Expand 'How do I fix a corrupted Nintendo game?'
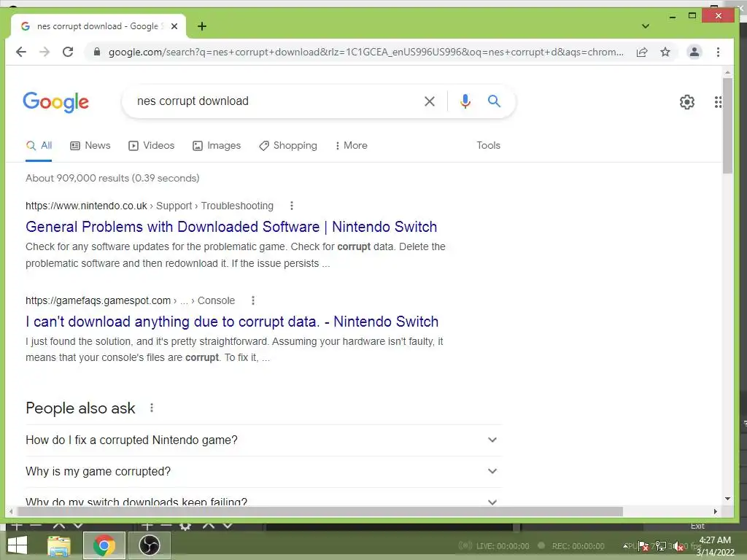Image resolution: width=747 pixels, height=560 pixels. click(x=263, y=440)
